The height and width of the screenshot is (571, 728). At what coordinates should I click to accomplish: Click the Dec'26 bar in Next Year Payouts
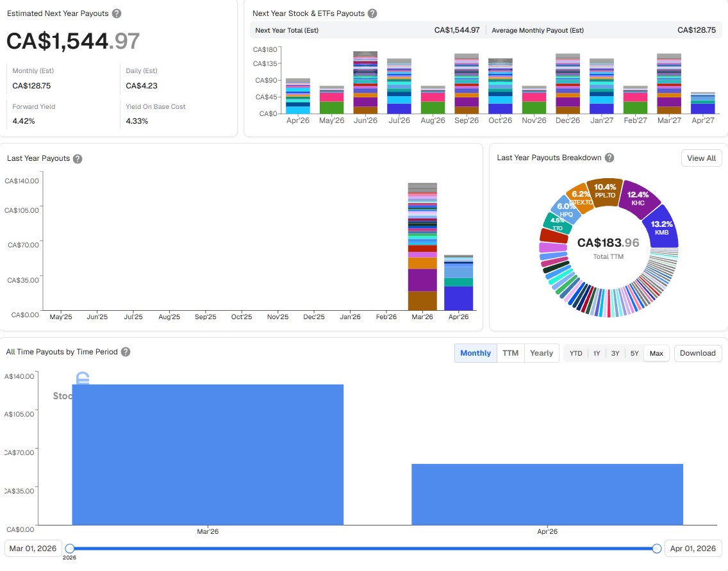point(568,83)
